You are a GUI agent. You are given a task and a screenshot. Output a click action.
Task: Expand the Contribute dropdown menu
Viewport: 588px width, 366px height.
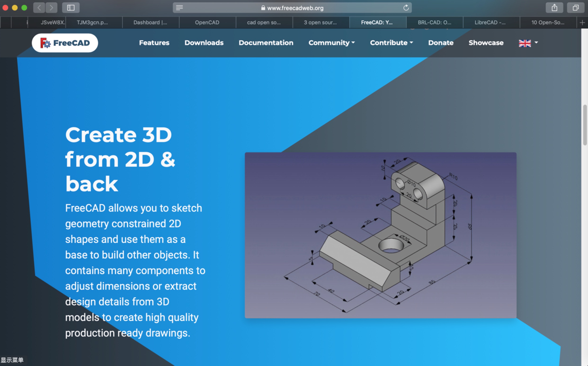391,43
